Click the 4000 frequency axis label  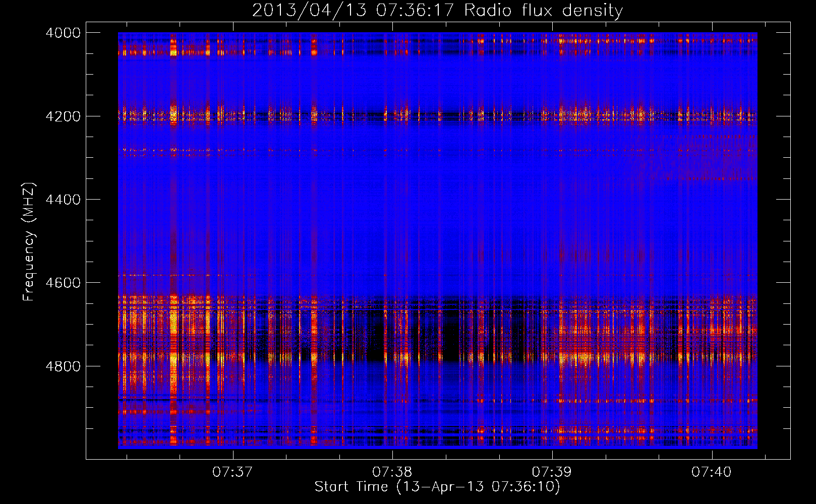[x=63, y=33]
